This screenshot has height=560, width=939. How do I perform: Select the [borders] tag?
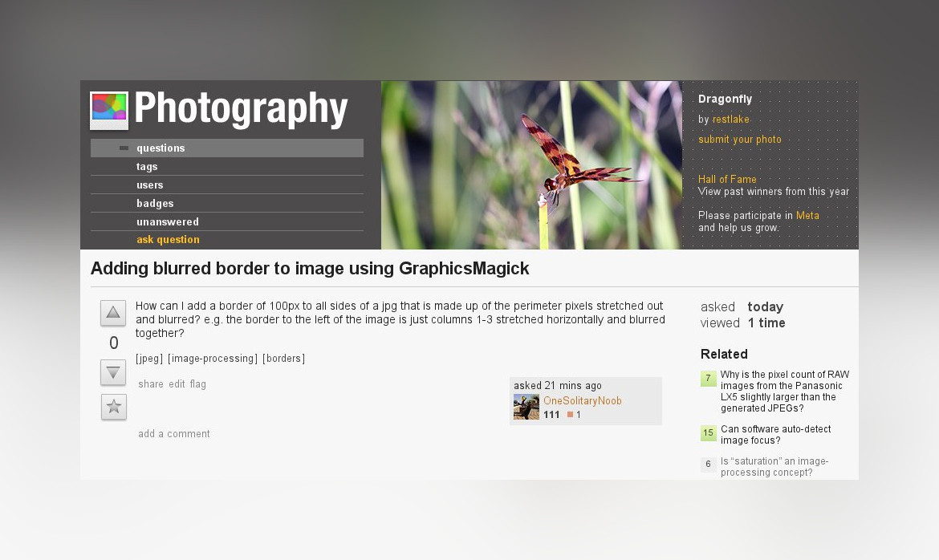point(284,358)
